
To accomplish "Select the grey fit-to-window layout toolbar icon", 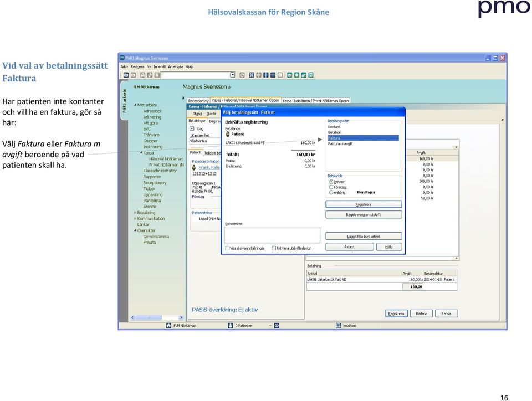I will click(259, 75).
